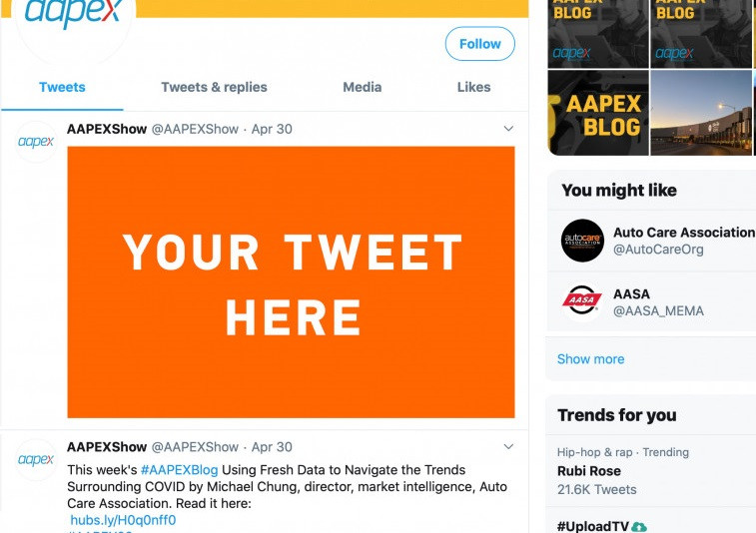This screenshot has width=756, height=533.
Task: Open second tweet's chevron dropdown menu
Action: 508,447
